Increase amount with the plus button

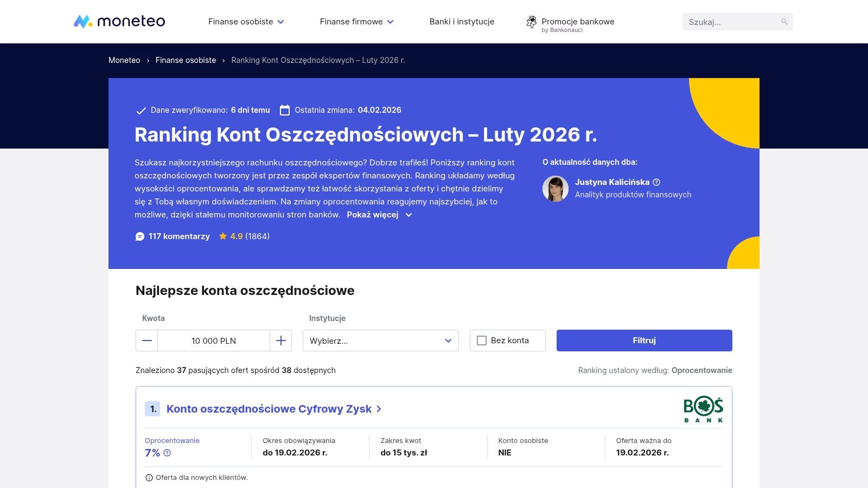click(280, 341)
